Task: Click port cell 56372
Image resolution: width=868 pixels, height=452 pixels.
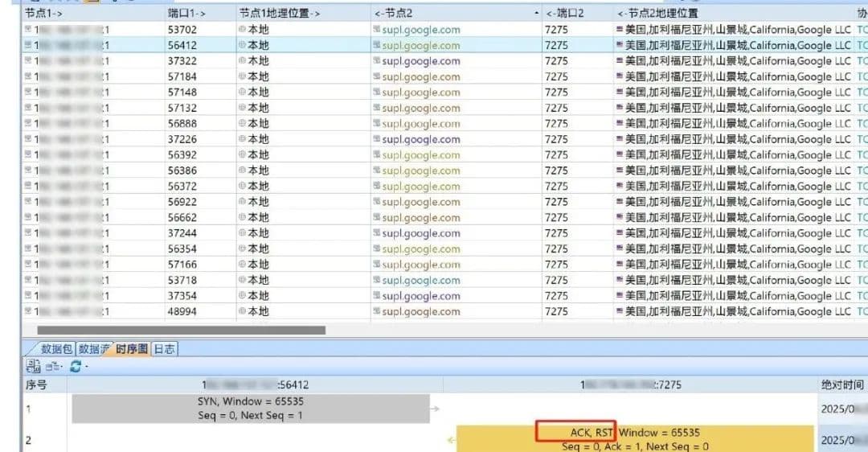Action: [182, 186]
